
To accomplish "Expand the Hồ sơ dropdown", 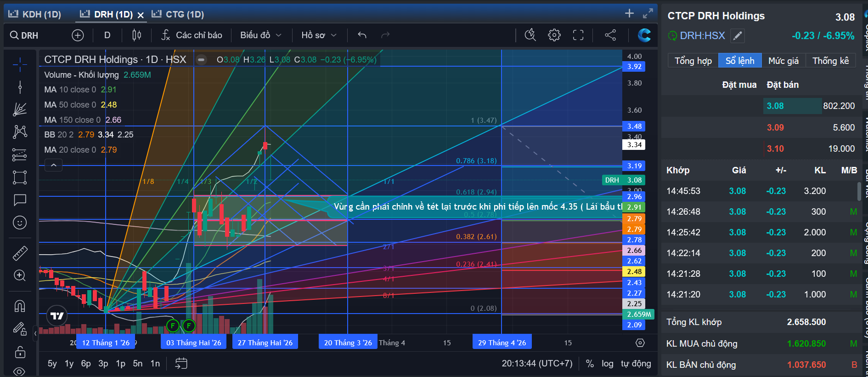I will tap(319, 35).
